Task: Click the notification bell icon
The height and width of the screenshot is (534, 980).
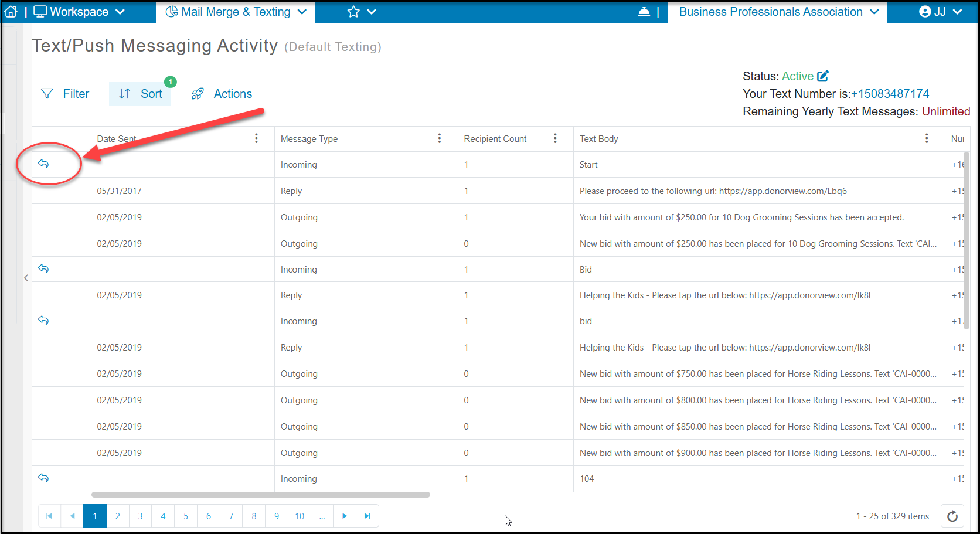Action: coord(644,12)
